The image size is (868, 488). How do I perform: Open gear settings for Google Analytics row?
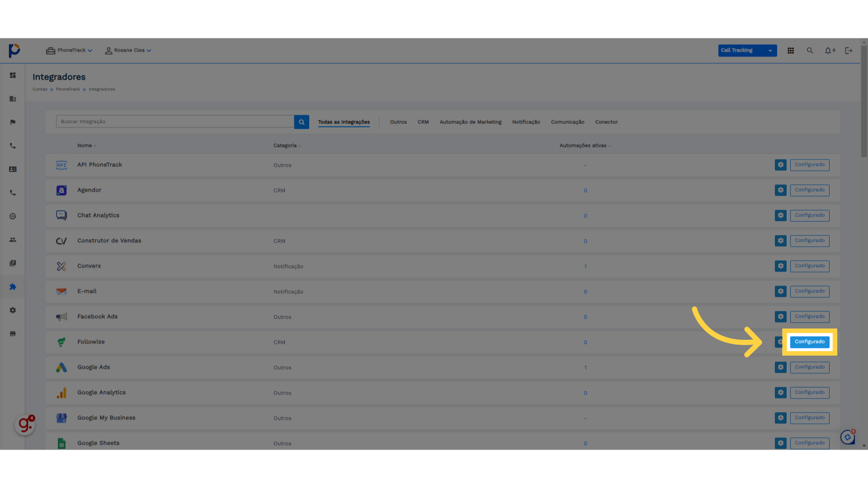(x=781, y=393)
